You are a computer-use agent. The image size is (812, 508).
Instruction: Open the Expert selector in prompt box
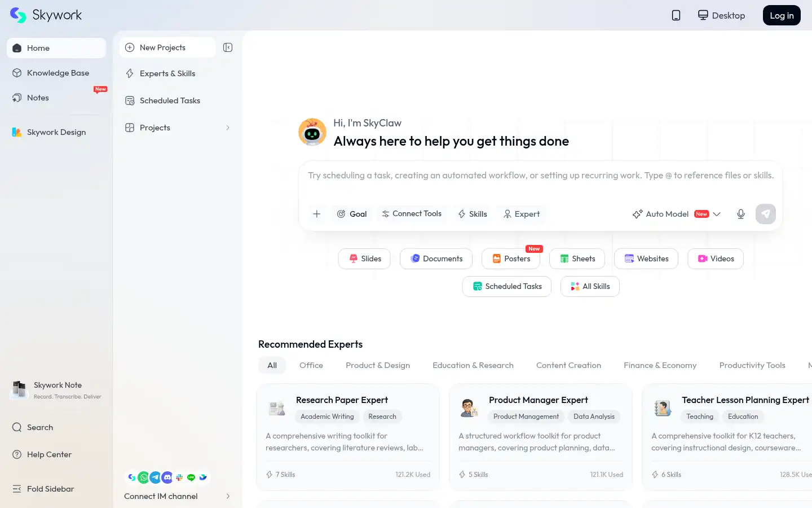coord(522,214)
